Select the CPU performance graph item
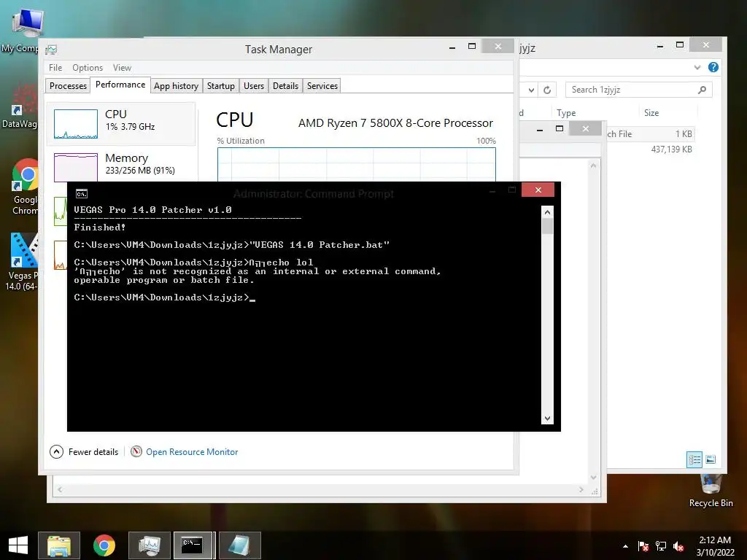This screenshot has width=747, height=560. 121,123
